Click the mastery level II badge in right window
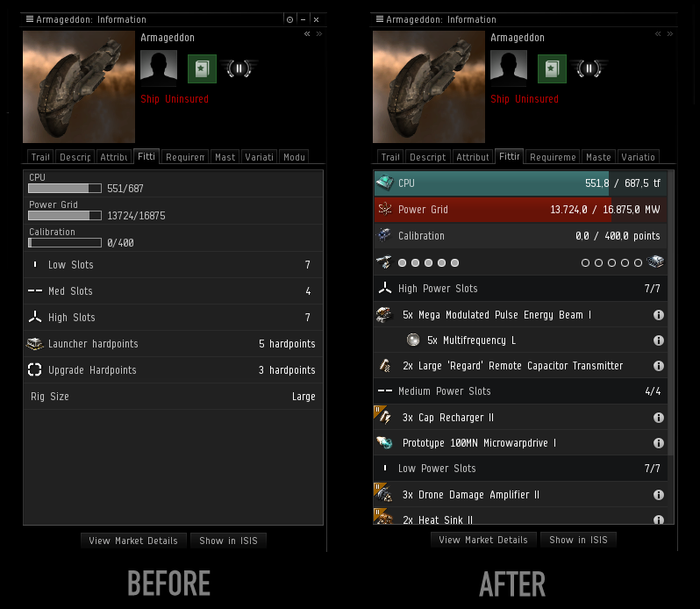 coord(589,69)
